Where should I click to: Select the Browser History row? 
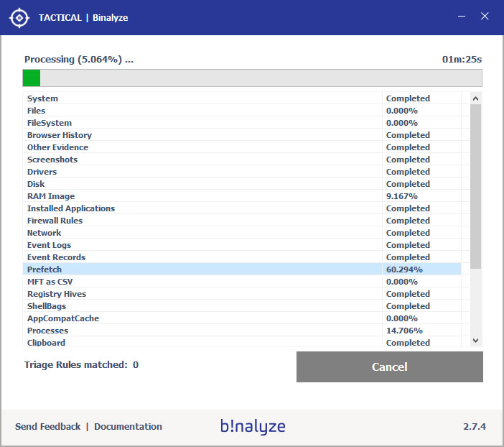(242, 135)
